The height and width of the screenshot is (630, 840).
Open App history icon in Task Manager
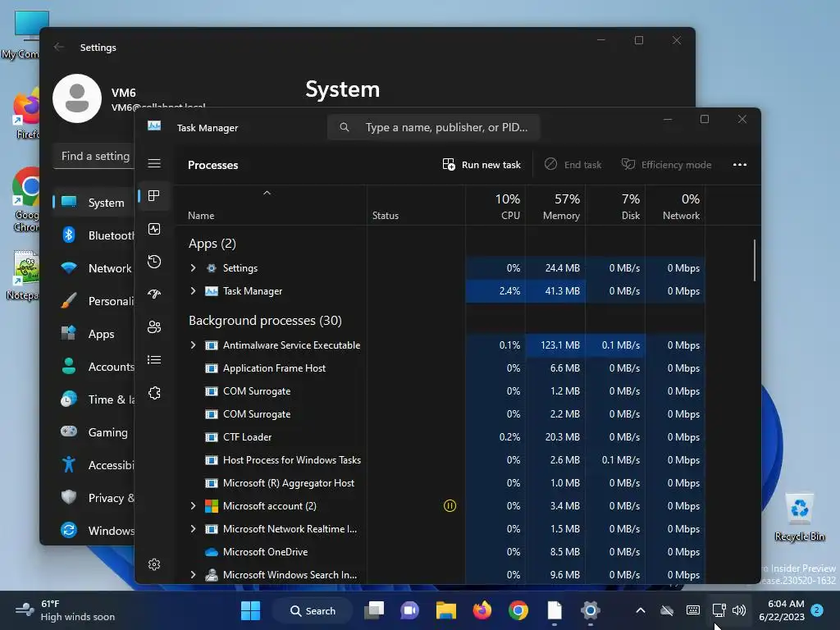tap(154, 262)
